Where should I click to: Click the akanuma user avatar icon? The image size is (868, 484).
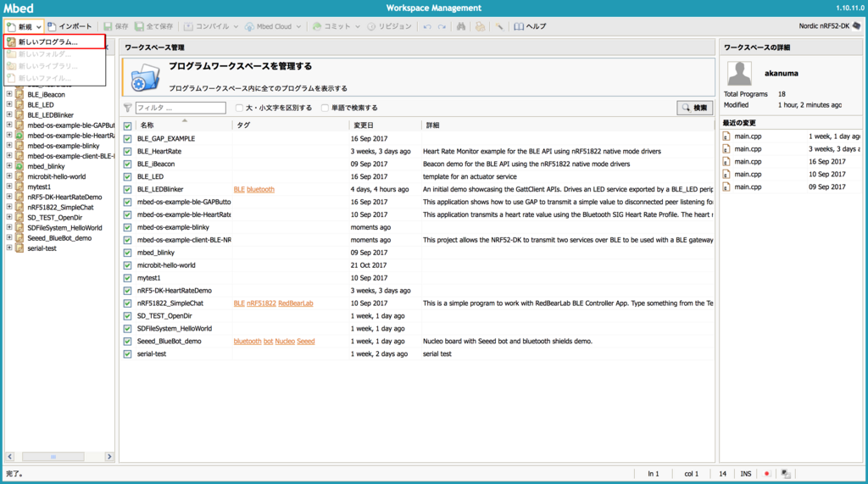coord(739,73)
